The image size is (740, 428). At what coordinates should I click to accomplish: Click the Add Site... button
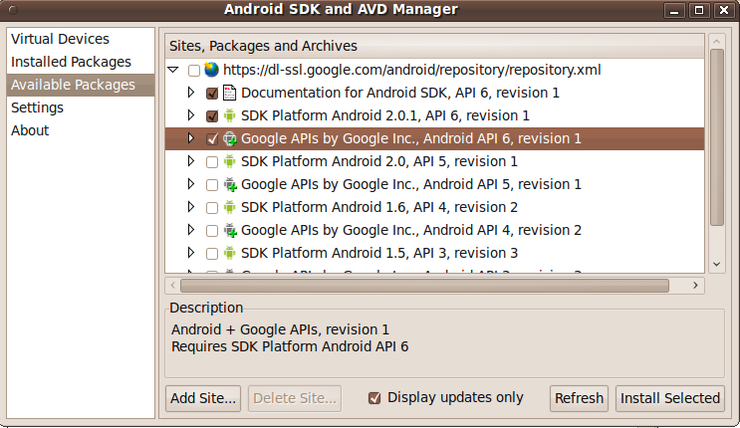(x=203, y=398)
